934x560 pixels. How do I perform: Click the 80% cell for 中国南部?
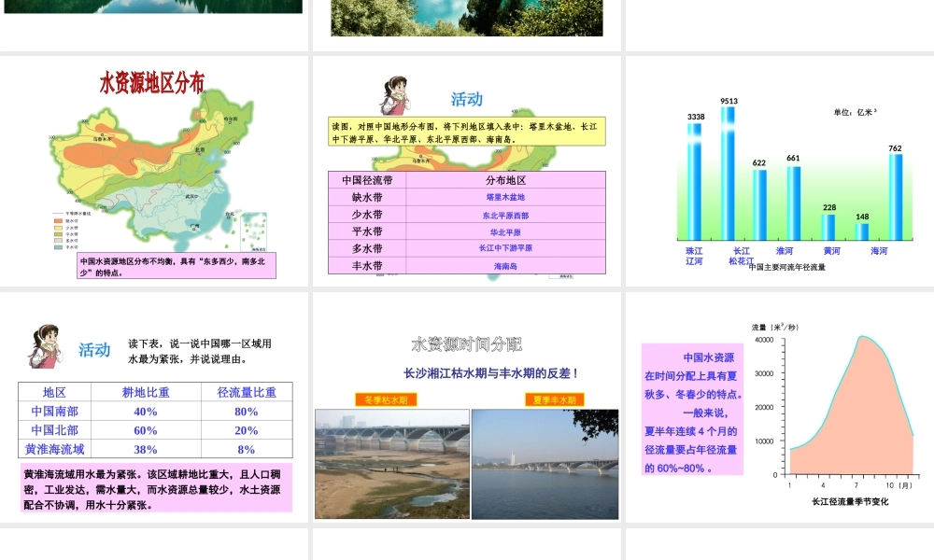[247, 412]
